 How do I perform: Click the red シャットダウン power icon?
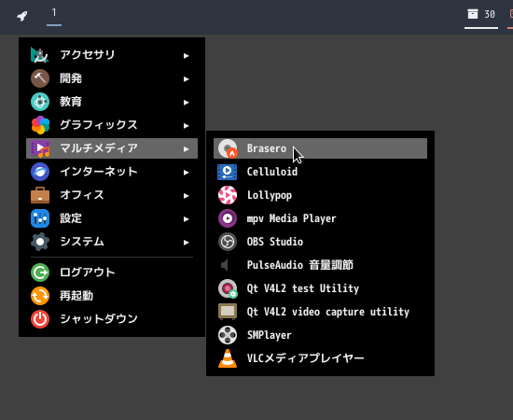(40, 319)
